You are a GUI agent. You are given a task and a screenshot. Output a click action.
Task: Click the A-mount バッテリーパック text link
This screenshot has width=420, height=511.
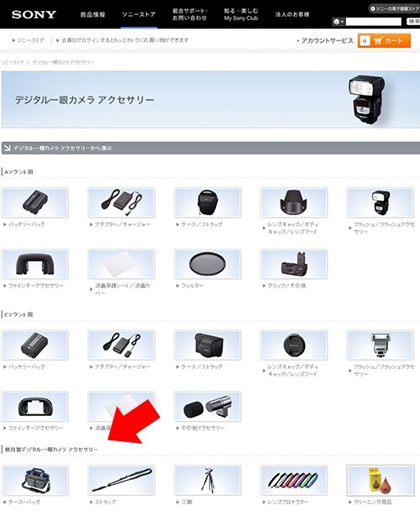[x=26, y=224]
